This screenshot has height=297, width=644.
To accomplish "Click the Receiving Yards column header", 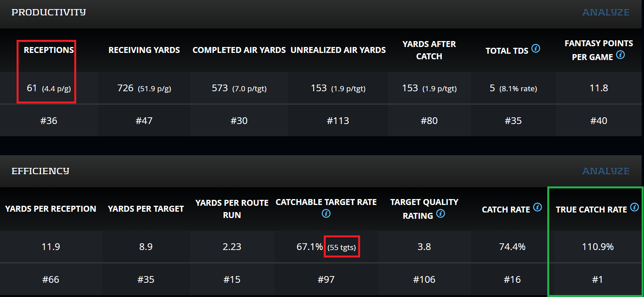I will tap(144, 50).
